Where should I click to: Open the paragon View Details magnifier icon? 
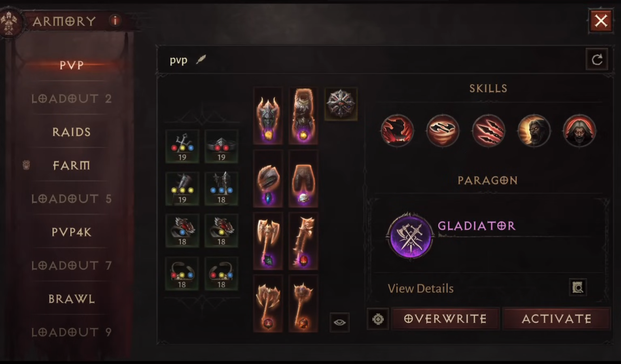pos(578,288)
